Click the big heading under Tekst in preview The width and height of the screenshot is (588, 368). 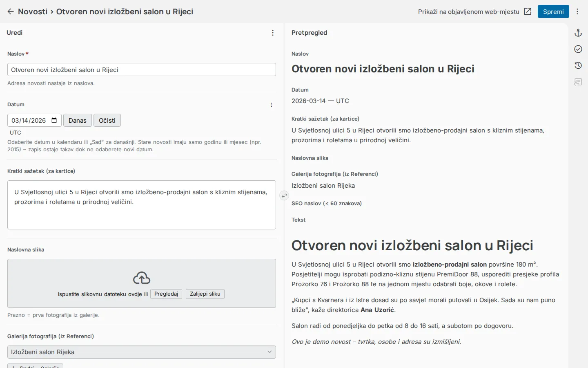(412, 245)
